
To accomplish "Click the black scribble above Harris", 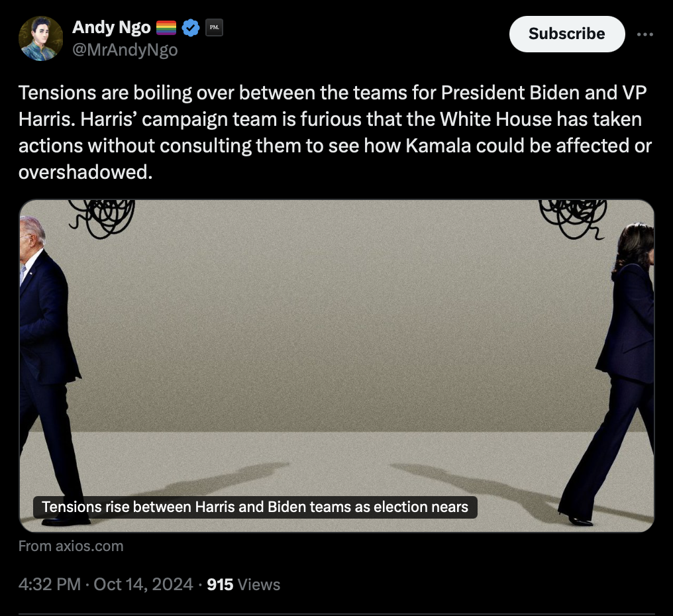I will 571,219.
